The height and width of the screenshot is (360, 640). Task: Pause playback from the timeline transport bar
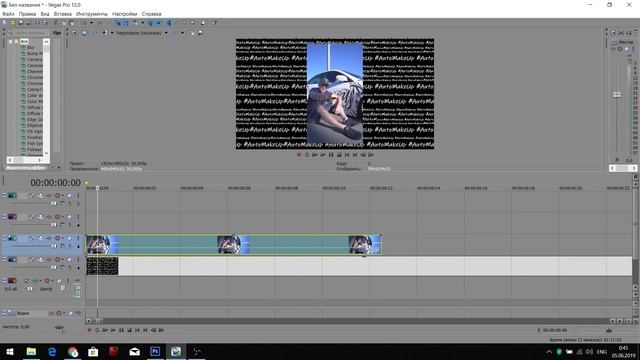[x=121, y=330]
